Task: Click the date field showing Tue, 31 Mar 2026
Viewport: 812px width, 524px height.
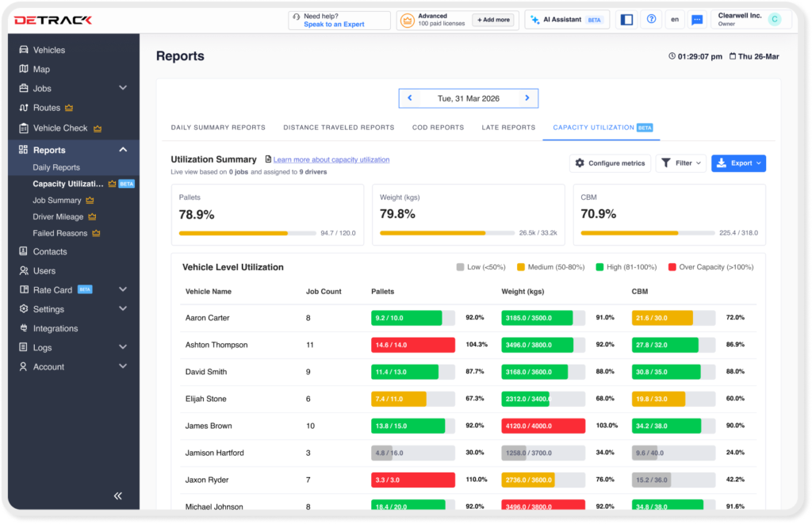Action: point(468,98)
